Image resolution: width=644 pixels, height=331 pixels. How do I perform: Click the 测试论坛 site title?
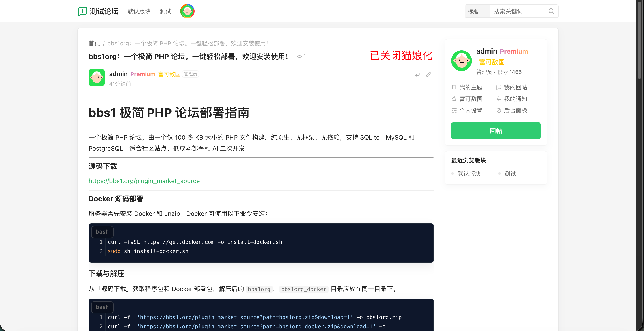[104, 11]
